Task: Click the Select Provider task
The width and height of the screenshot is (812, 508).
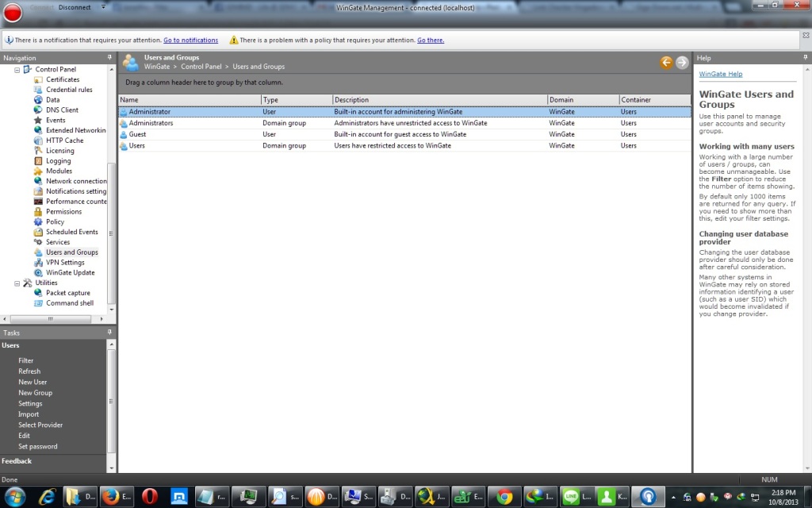Action: pyautogui.click(x=40, y=425)
